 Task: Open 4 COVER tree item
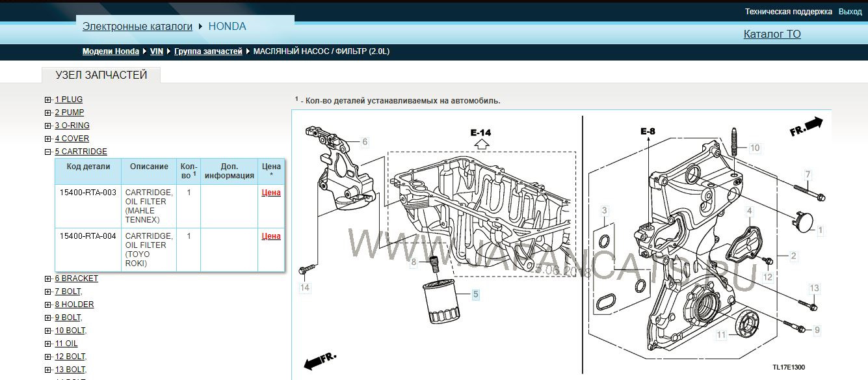pyautogui.click(x=72, y=139)
